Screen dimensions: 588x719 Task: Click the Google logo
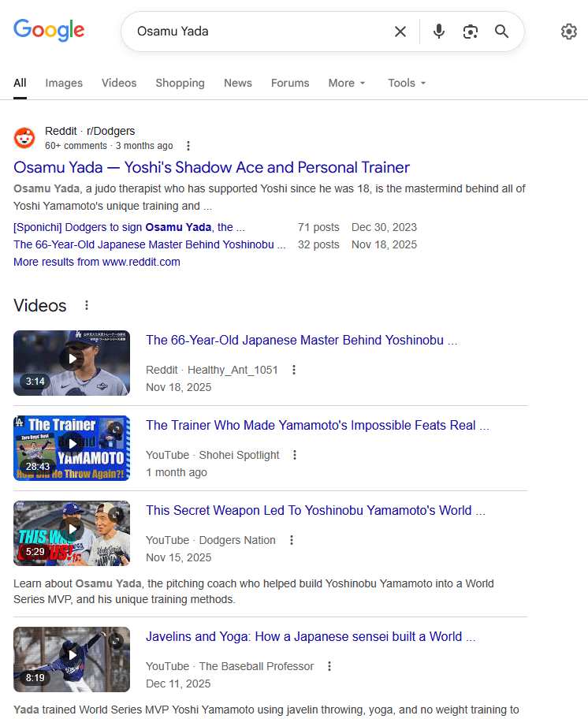pos(49,31)
